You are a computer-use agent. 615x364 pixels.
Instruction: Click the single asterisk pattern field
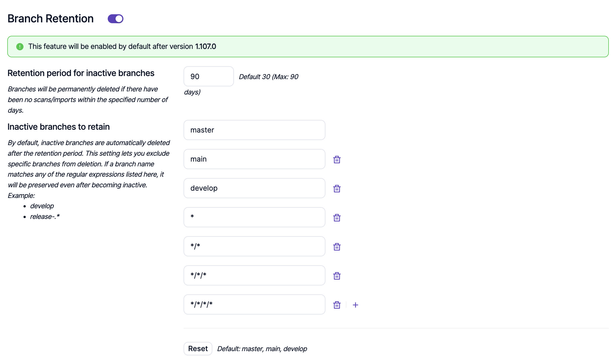pos(254,217)
